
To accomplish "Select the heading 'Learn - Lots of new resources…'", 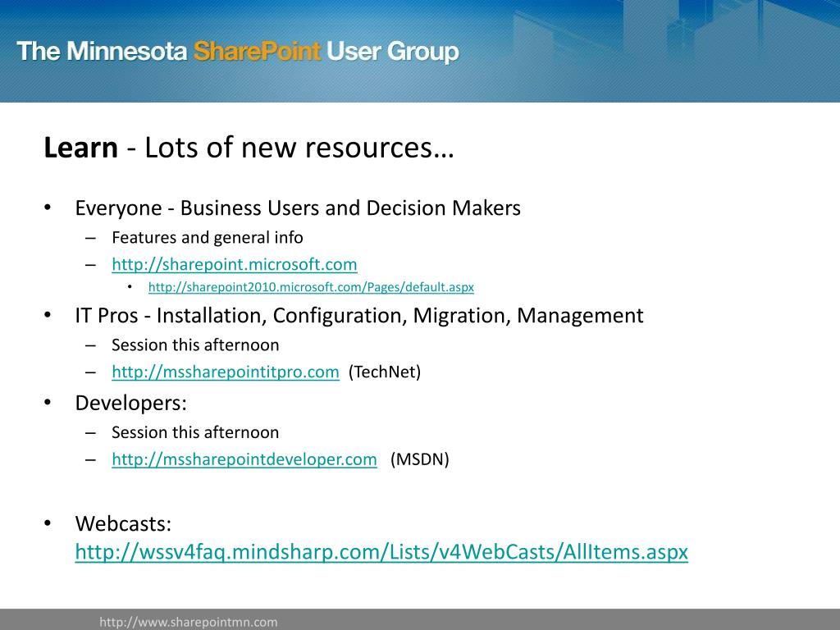I will click(249, 148).
